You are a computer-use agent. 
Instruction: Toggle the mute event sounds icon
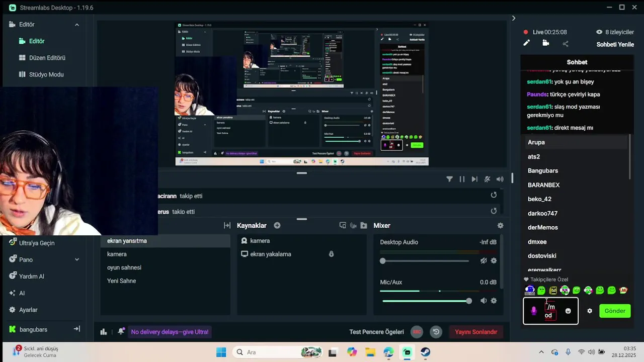[x=487, y=179]
